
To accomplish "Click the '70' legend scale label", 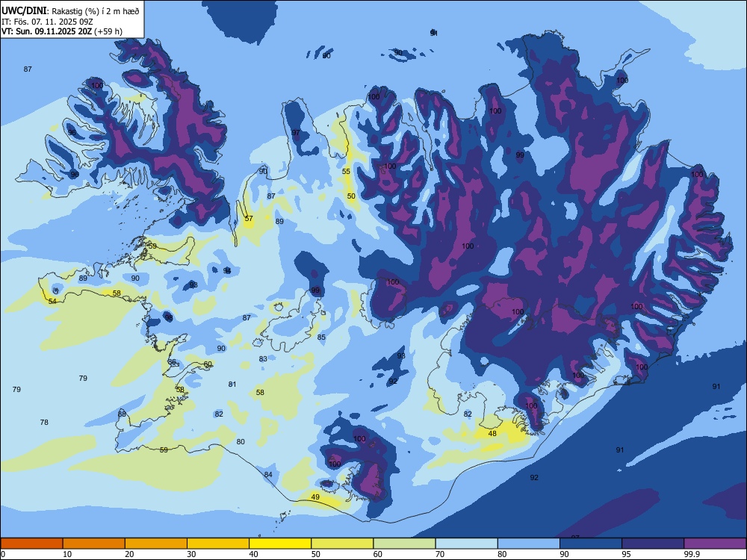I will point(440,554).
